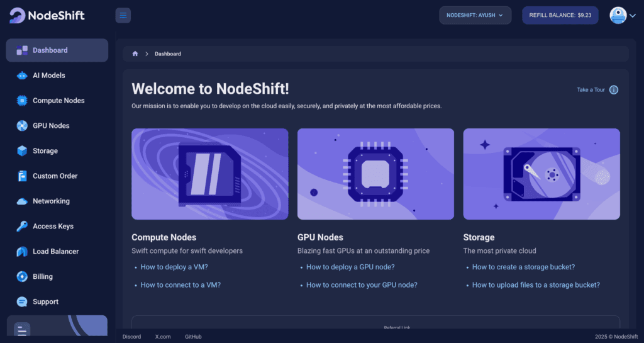The height and width of the screenshot is (343, 644).
Task: Click '2025 © NodeShift' footer text
Action: [x=616, y=337]
